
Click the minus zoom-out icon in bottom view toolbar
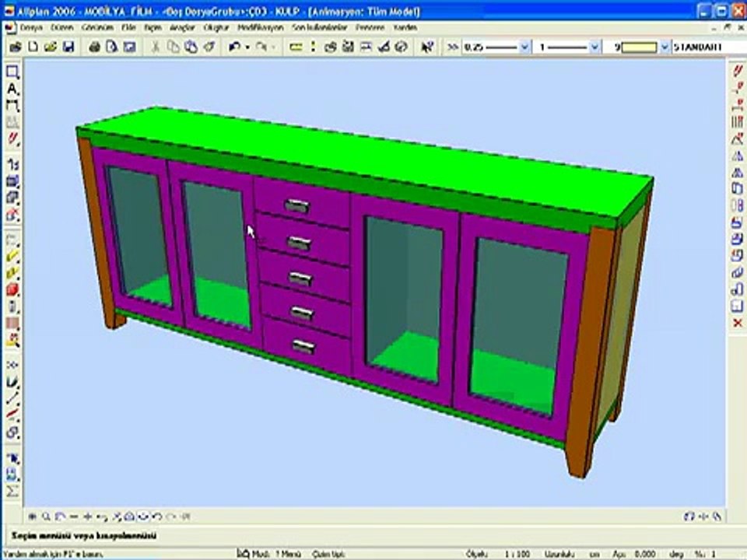click(73, 516)
